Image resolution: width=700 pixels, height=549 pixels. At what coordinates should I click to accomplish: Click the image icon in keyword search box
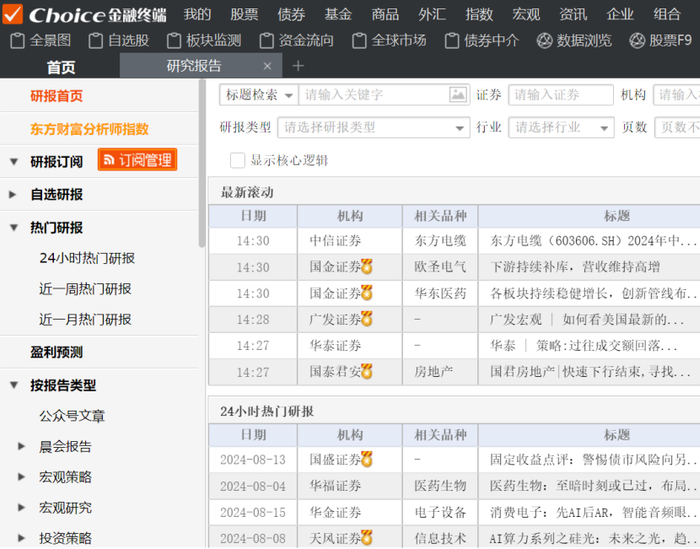pyautogui.click(x=458, y=95)
